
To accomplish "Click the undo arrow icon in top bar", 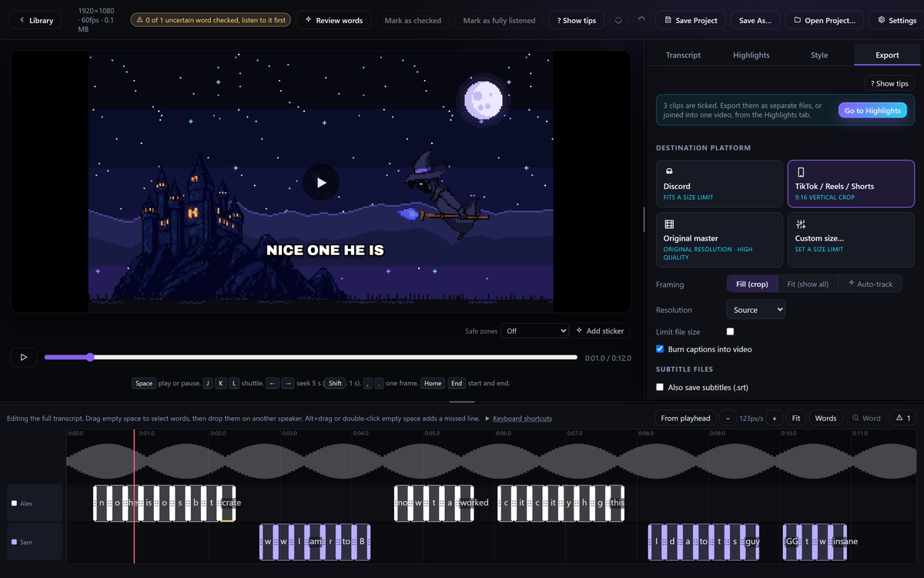I will coord(618,20).
